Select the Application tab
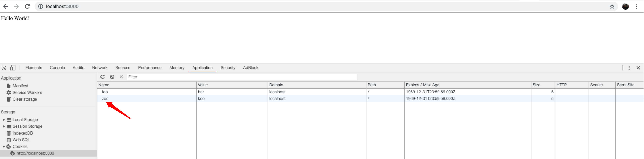The image size is (644, 159). [202, 68]
